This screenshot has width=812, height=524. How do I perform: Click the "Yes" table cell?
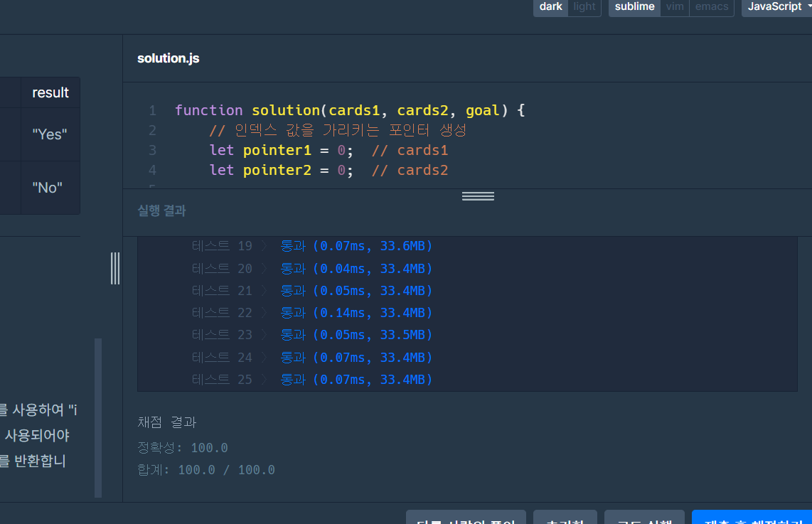(x=50, y=134)
